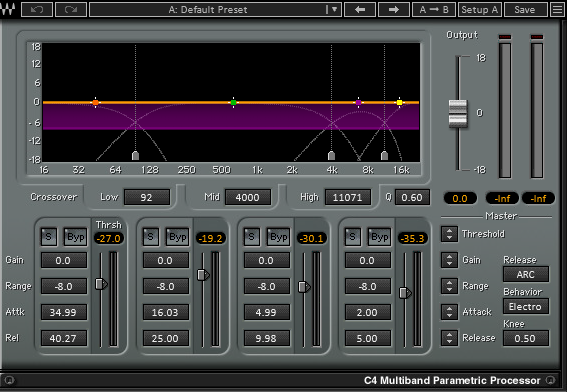567x392 pixels.
Task: Click the Q value field 0.60
Action: point(412,197)
